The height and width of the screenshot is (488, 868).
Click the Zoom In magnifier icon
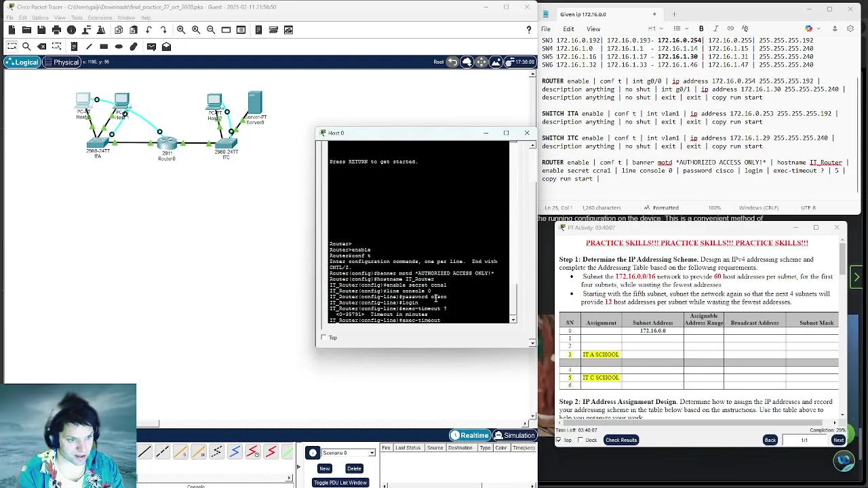(x=181, y=30)
